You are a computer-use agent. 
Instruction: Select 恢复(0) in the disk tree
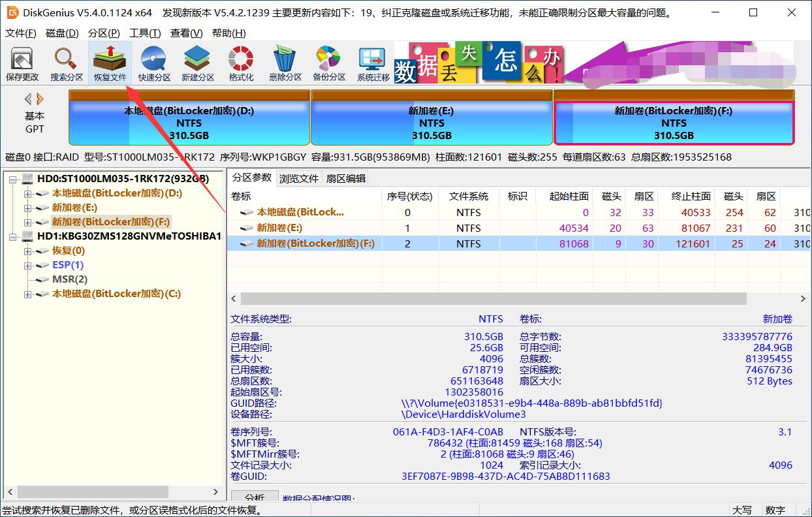click(x=69, y=251)
